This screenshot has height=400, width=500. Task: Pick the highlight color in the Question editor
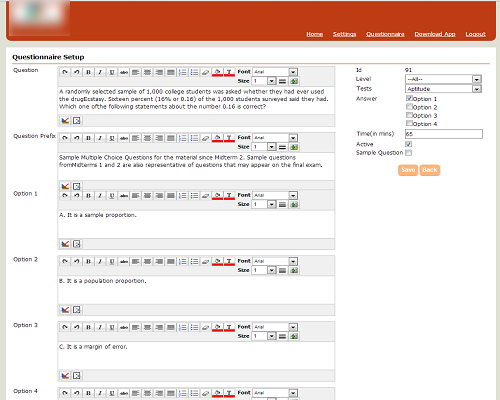[217, 72]
